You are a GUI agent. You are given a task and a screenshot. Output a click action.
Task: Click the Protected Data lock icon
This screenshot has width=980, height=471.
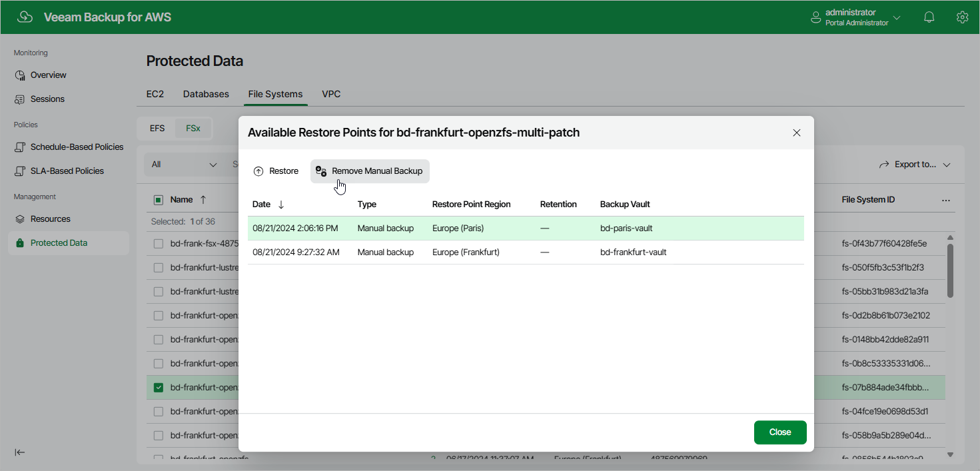(20, 243)
